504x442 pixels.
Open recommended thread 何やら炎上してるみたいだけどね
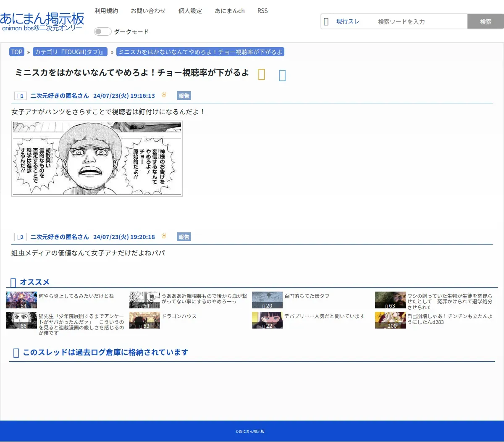[x=76, y=296]
